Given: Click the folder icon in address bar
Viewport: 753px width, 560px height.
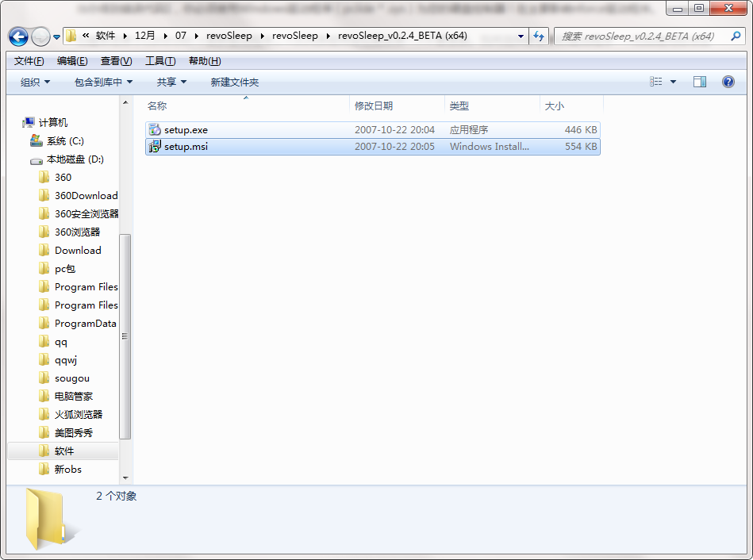Looking at the screenshot, I should pos(71,36).
